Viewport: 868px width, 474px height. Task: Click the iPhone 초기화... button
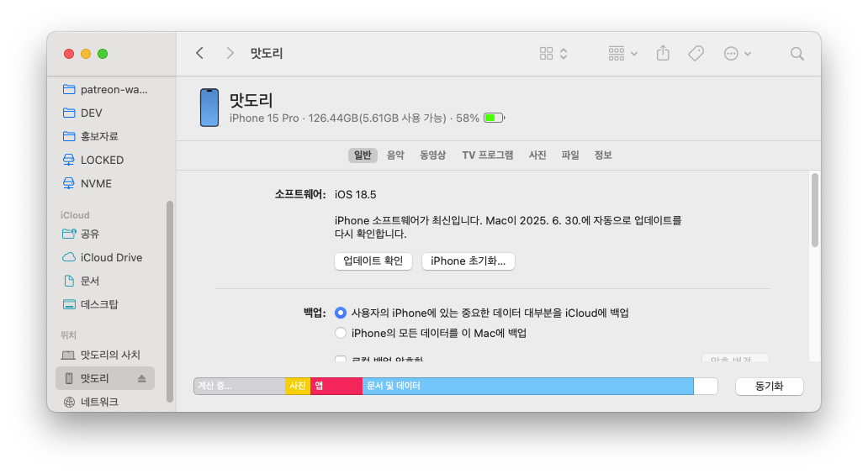click(468, 261)
